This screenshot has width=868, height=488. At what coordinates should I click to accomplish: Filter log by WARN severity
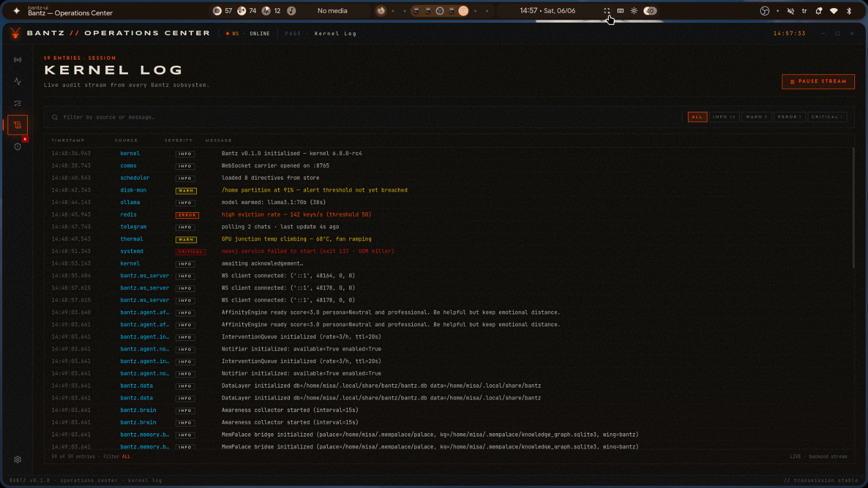click(756, 117)
